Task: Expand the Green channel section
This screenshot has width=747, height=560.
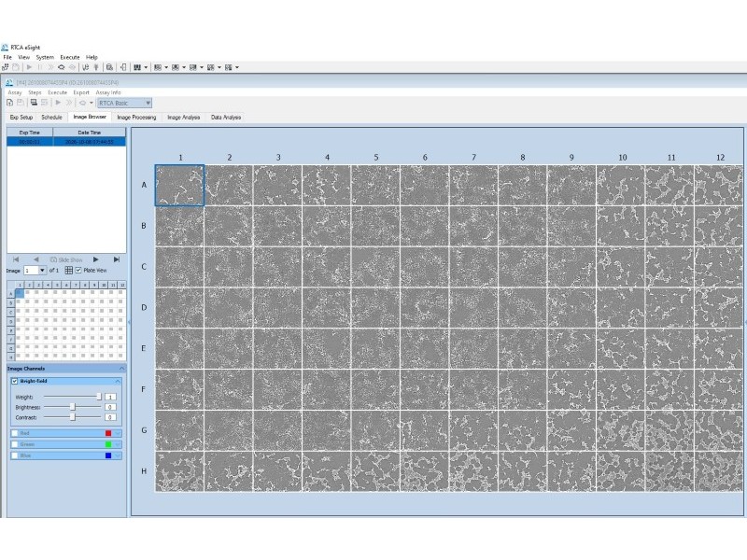Action: [x=118, y=444]
